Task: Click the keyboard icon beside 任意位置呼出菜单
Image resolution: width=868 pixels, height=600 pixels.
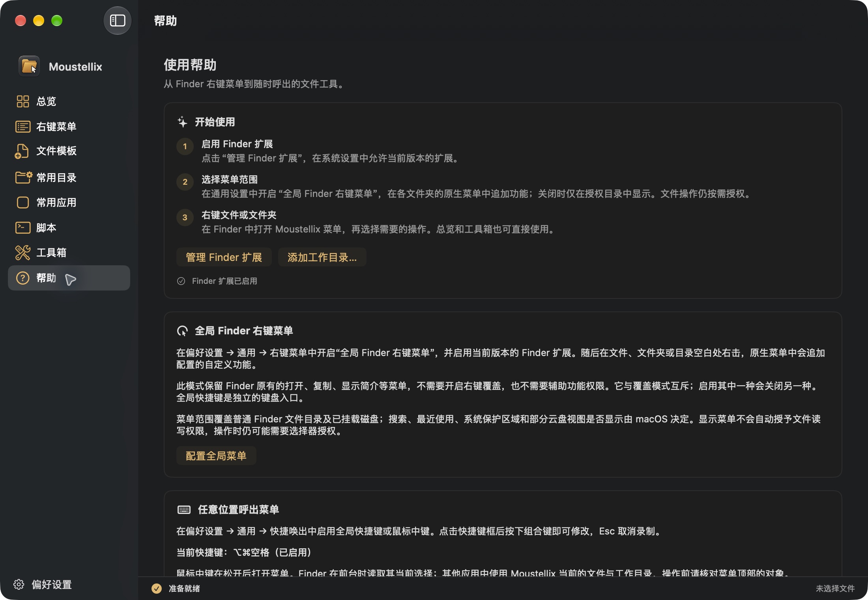Action: click(x=184, y=510)
